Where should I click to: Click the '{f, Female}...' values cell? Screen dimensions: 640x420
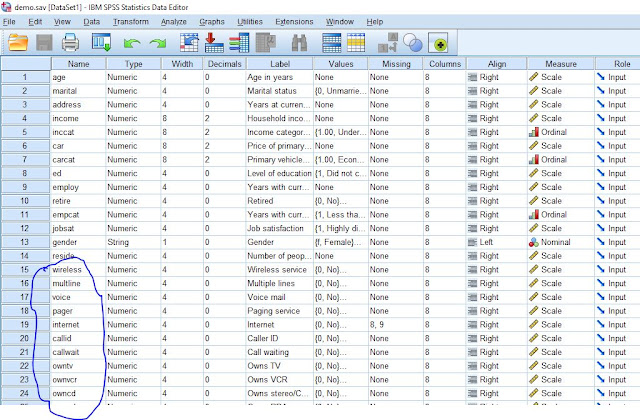click(341, 242)
